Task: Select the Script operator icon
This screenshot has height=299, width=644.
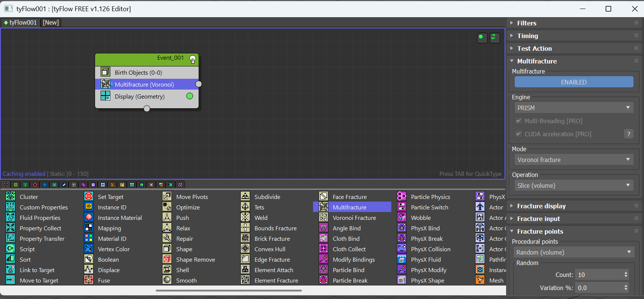Action: pos(10,249)
